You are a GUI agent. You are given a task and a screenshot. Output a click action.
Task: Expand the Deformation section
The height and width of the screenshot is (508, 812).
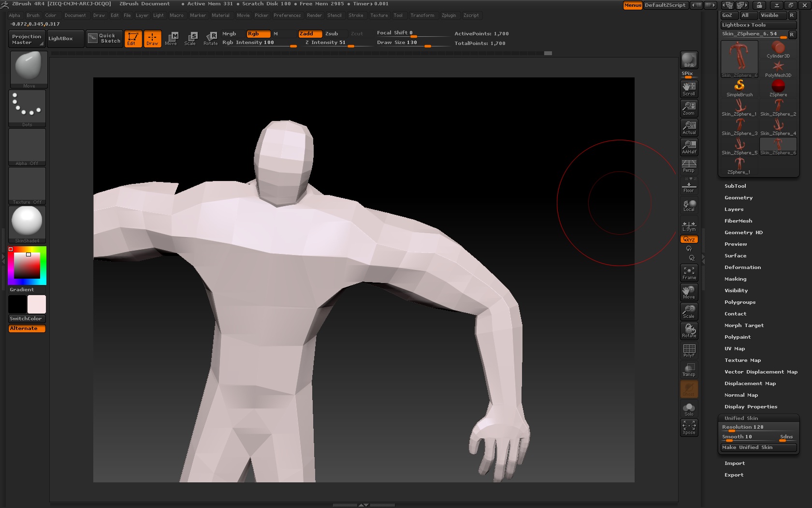coord(742,268)
